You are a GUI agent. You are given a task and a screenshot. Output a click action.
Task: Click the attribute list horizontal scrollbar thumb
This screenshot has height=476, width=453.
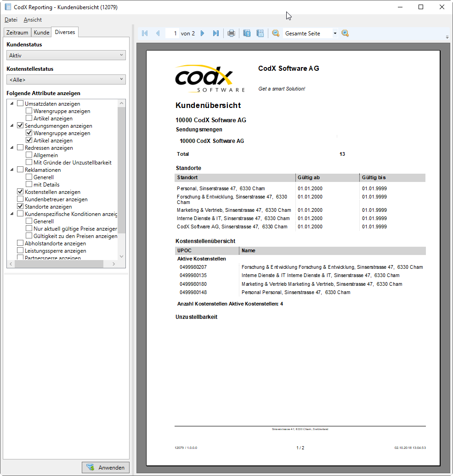(59, 264)
